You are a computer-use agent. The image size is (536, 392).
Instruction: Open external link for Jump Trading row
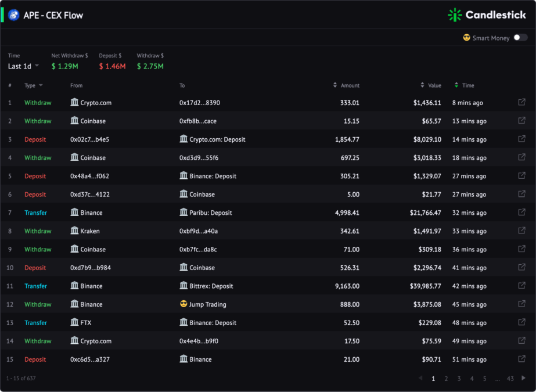pyautogui.click(x=521, y=304)
